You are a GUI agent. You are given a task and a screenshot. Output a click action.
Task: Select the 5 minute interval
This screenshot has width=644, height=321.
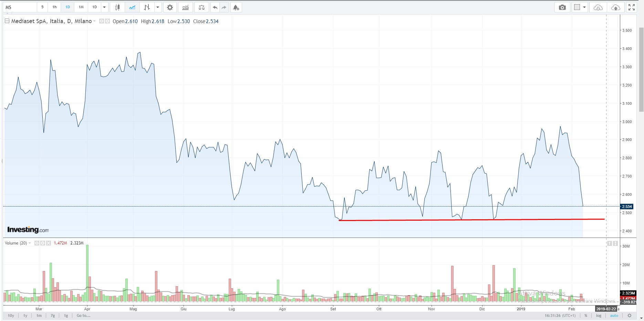[x=42, y=7]
